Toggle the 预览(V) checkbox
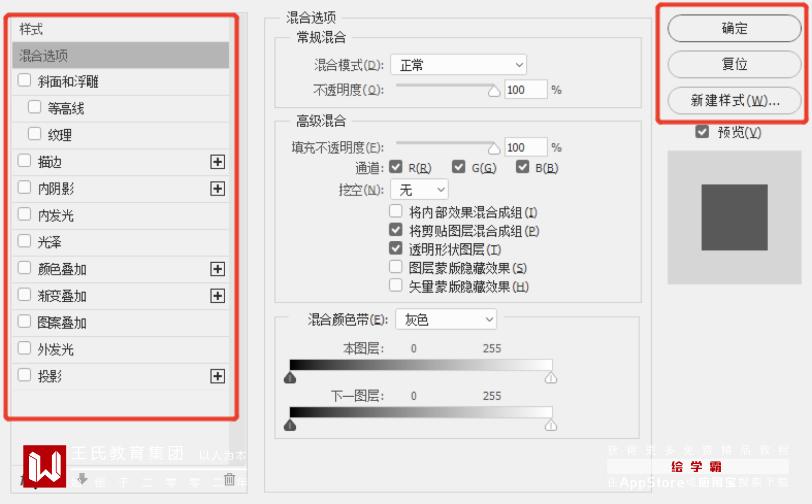Image resolution: width=812 pixels, height=504 pixels. tap(702, 132)
